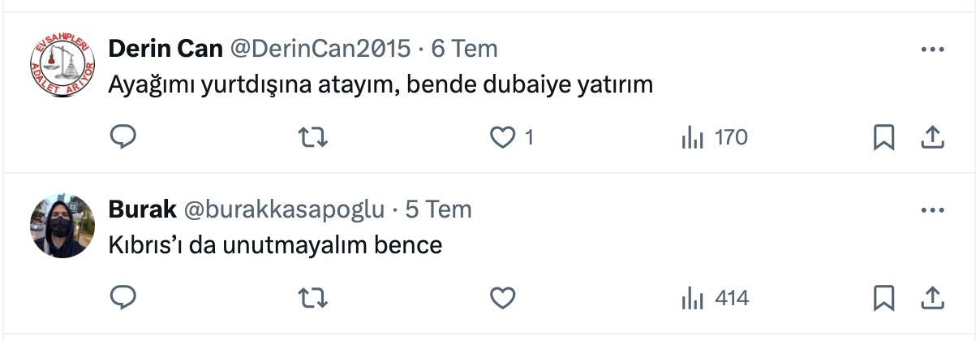Bookmark Derin Can's tweet

tap(883, 138)
